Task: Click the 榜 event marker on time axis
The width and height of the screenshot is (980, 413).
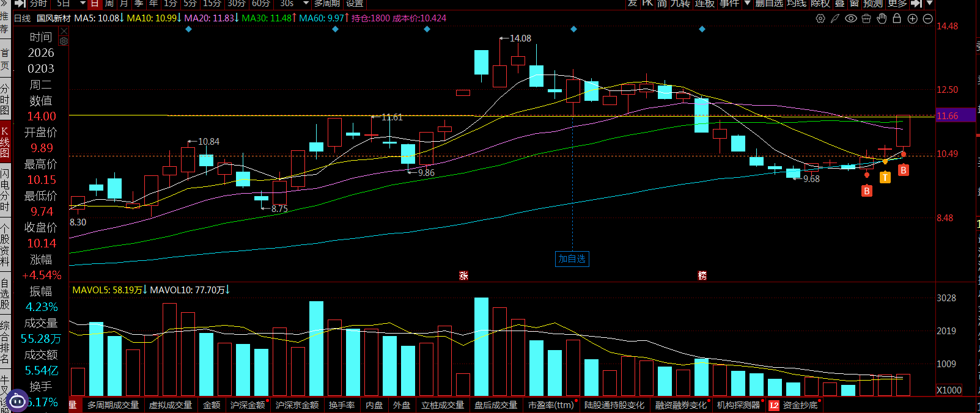Action: coord(702,276)
